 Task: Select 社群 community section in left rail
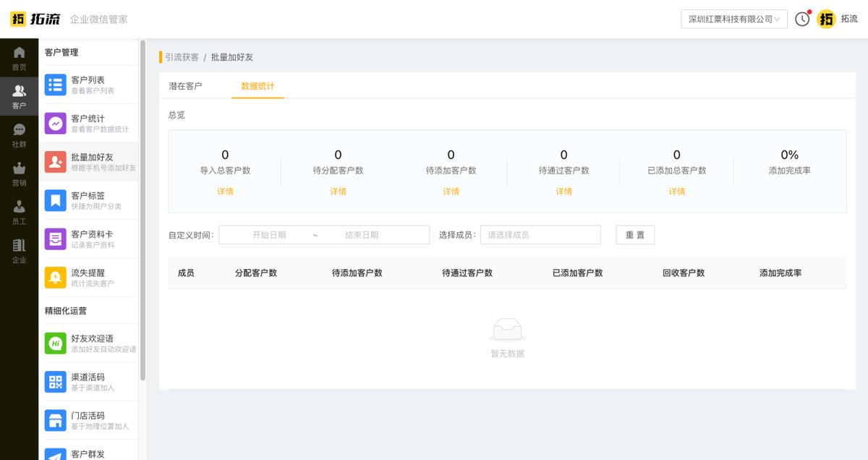[20, 132]
